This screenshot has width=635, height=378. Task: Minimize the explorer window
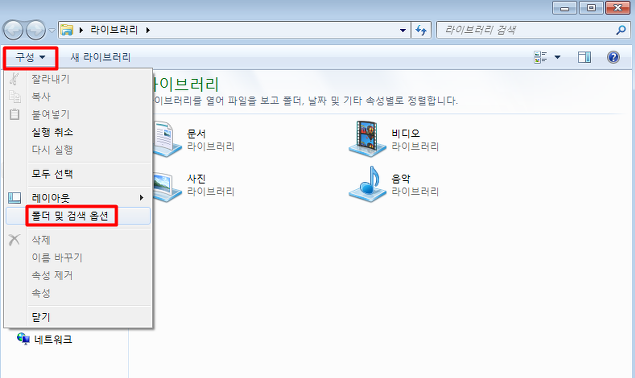click(564, 8)
